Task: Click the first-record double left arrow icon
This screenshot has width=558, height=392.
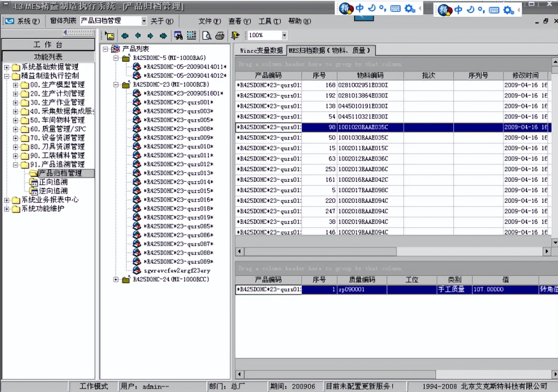Action: pyautogui.click(x=125, y=36)
